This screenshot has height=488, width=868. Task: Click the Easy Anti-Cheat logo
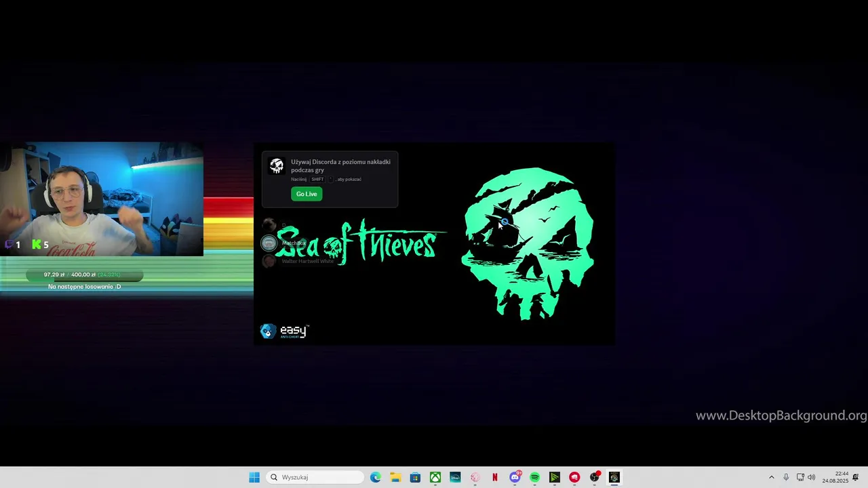pyautogui.click(x=285, y=331)
